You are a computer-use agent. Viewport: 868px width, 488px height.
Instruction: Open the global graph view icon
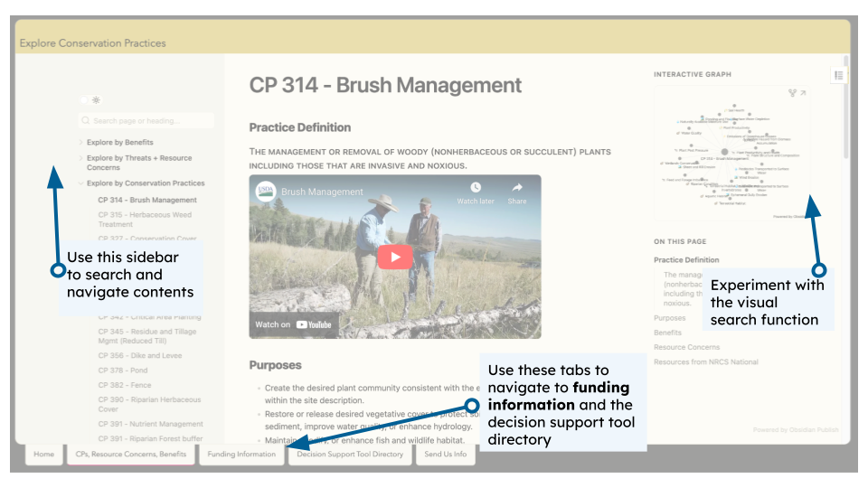[x=792, y=92]
